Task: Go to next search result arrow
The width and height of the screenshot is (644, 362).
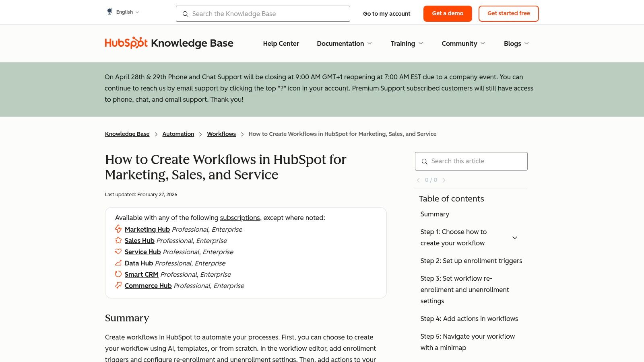Action: click(x=444, y=180)
